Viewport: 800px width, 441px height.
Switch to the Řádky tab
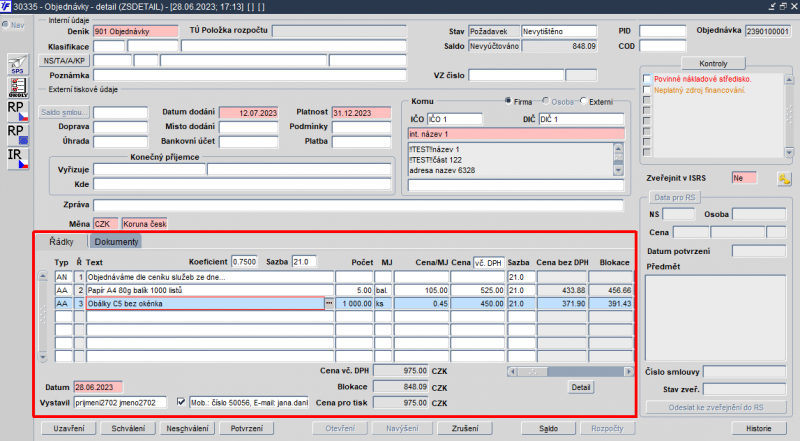click(61, 241)
